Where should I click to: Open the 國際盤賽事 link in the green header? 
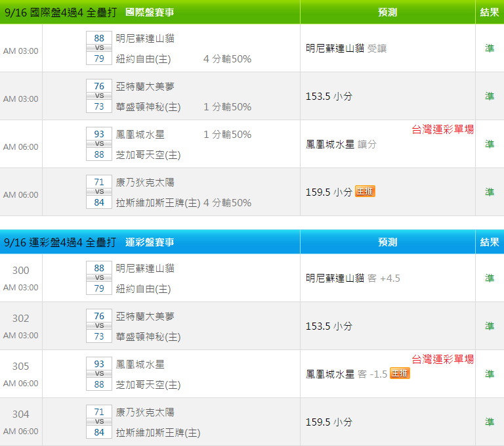150,12
